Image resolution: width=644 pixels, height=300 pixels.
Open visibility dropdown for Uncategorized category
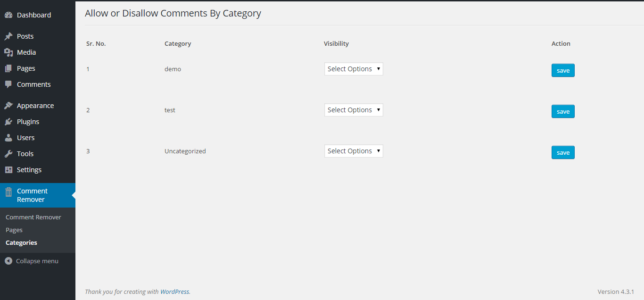[354, 151]
